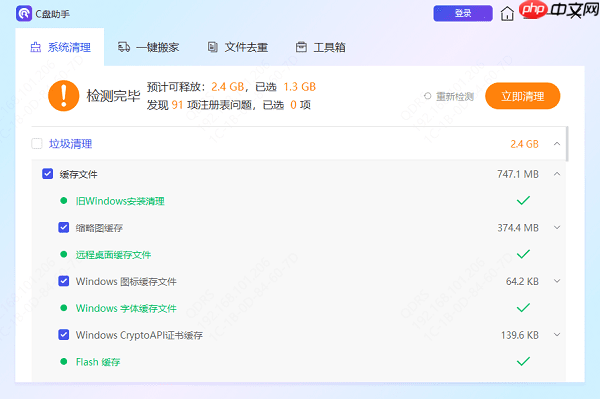Switch to the 一键搬家 tab
600x399 pixels.
(x=148, y=47)
